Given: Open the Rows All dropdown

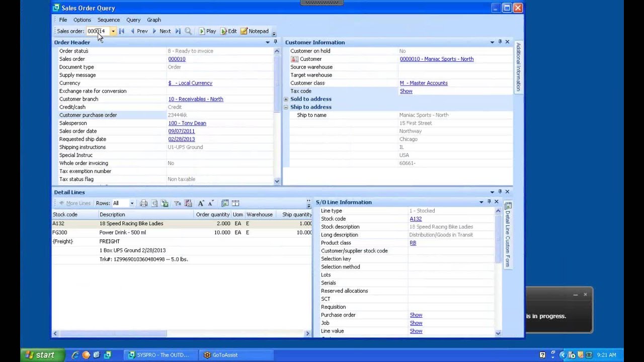Looking at the screenshot, I should tap(132, 203).
